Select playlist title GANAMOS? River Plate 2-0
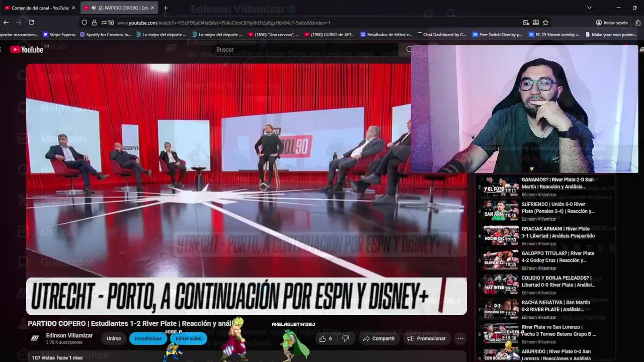644x362 pixels. [x=557, y=183]
